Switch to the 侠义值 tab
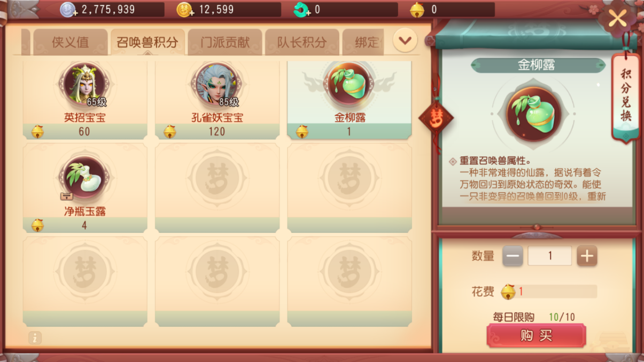Viewport: 644px width, 362px height. [71, 42]
